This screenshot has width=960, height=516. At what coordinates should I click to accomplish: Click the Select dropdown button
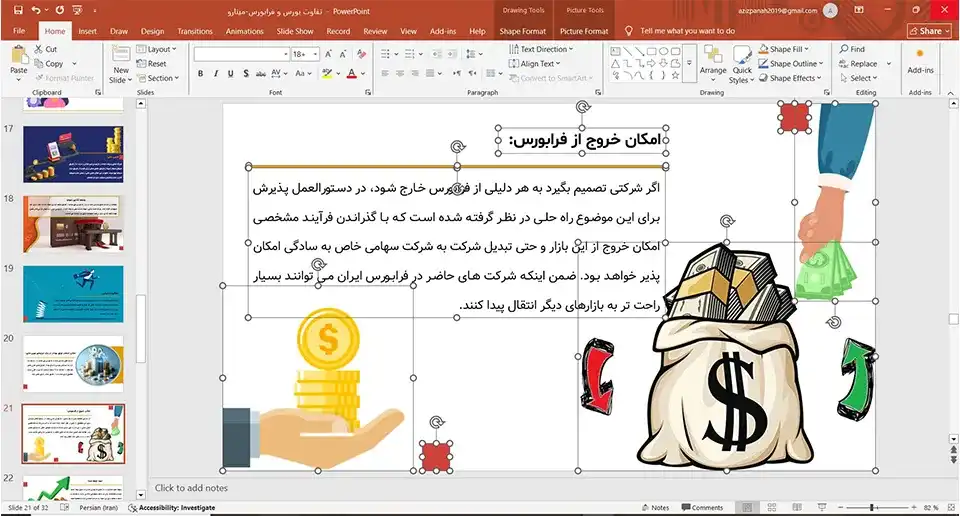[x=859, y=78]
